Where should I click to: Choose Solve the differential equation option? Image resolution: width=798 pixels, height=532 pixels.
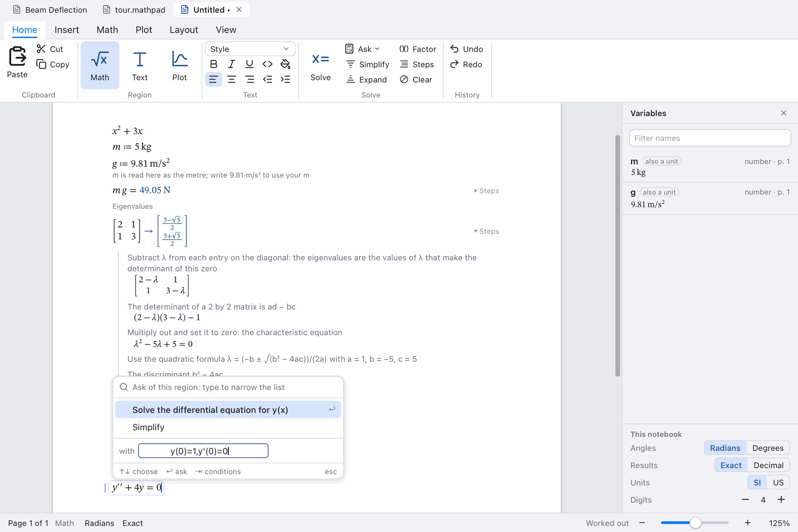tap(228, 410)
